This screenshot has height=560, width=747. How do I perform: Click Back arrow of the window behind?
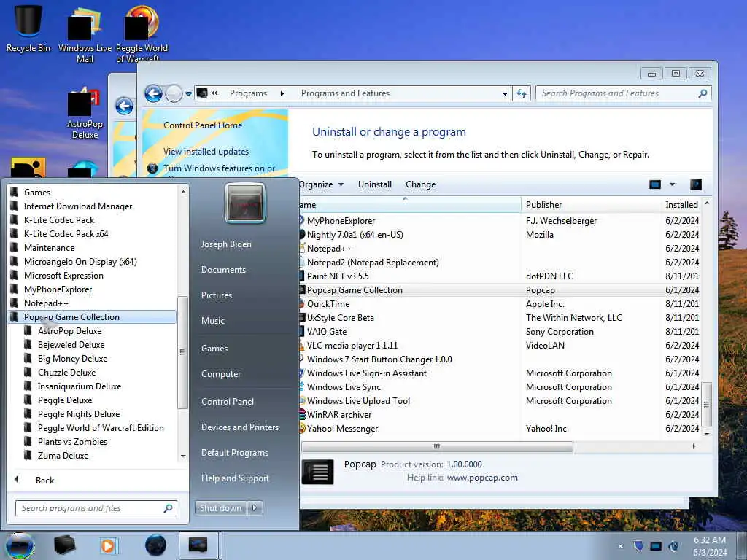124,106
